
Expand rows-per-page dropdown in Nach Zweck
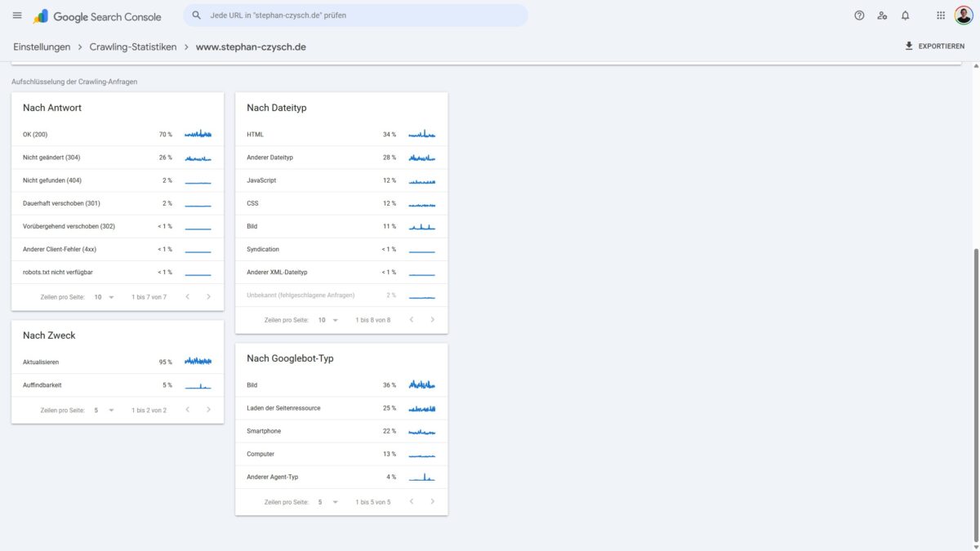point(104,411)
